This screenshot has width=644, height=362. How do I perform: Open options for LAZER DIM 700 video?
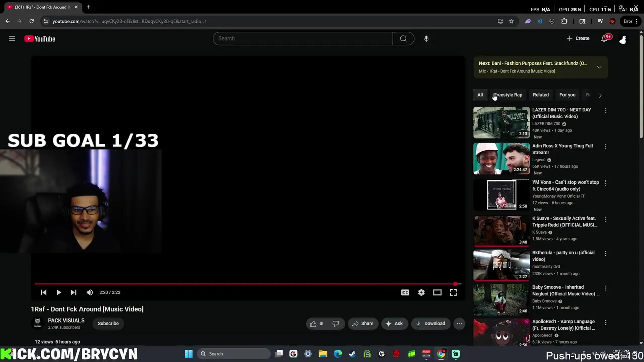[x=606, y=111]
